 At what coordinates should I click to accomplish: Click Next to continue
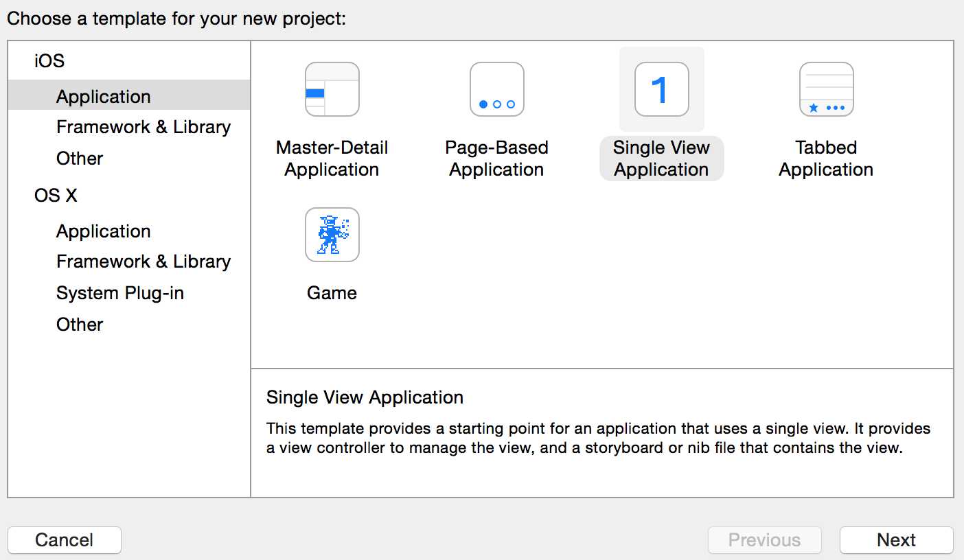click(x=896, y=540)
